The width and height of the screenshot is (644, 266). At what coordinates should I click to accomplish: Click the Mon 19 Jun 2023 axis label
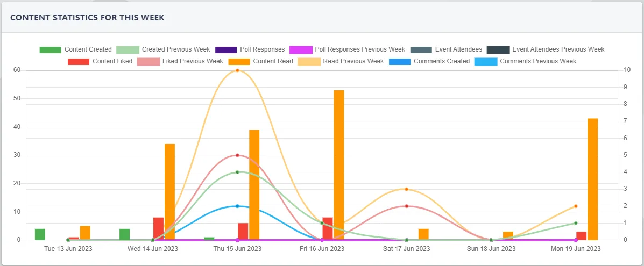coord(576,249)
